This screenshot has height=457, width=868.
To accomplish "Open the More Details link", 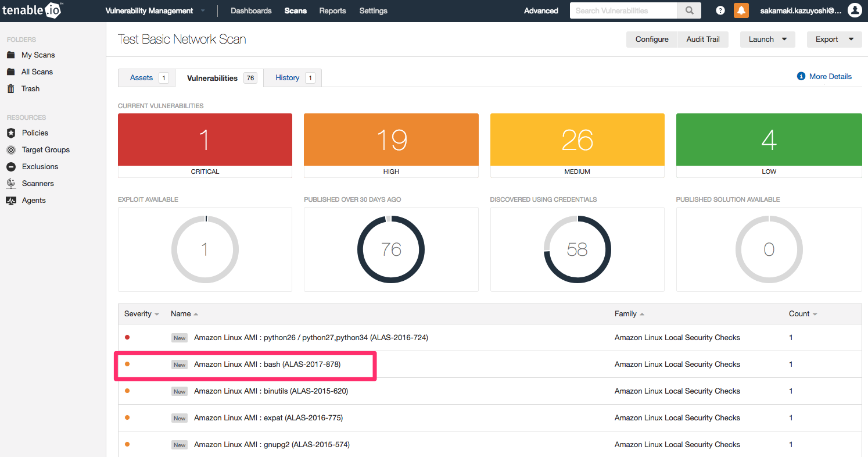I will [x=830, y=77].
